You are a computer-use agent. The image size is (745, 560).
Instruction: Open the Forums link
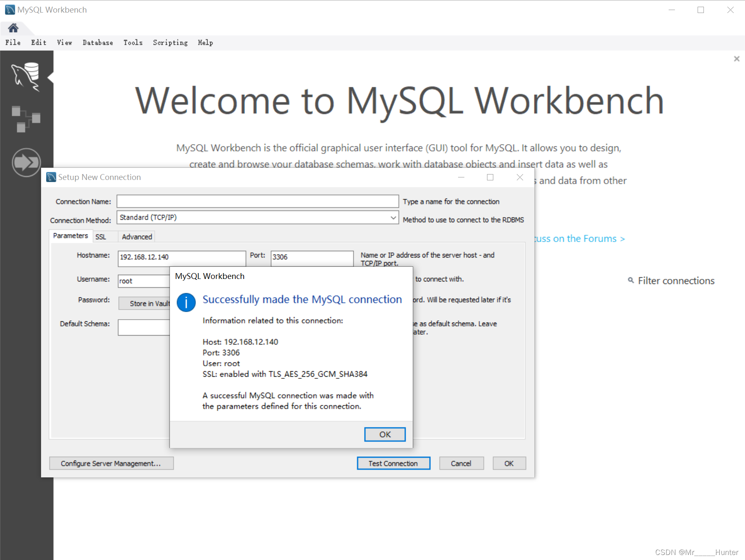pos(579,239)
